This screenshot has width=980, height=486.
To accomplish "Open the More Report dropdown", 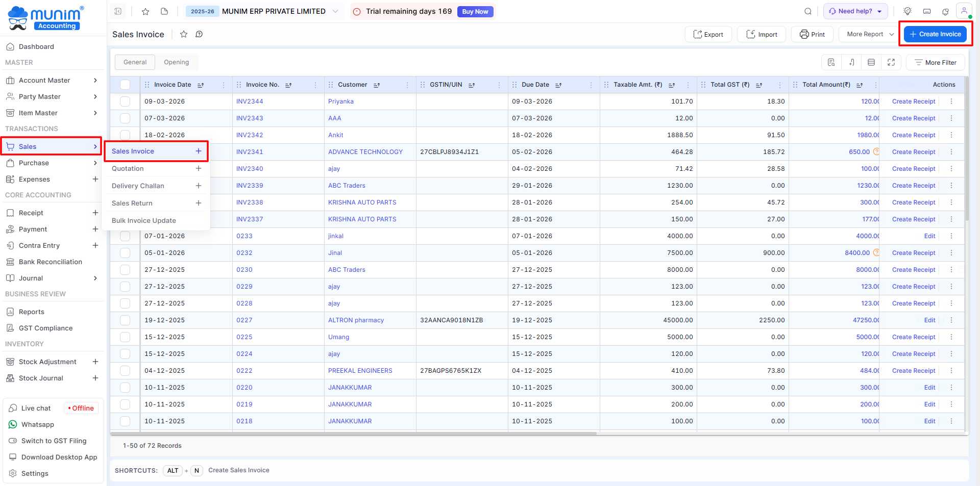I will pyautogui.click(x=870, y=34).
